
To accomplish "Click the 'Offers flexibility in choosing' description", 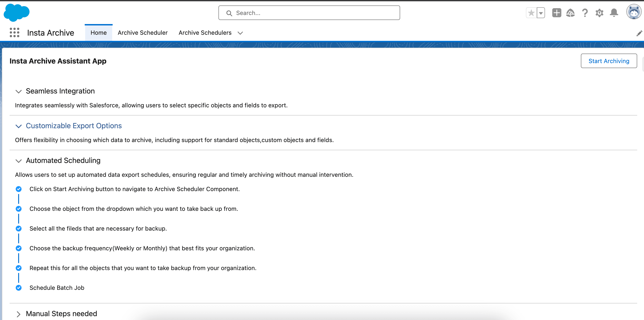I will click(x=174, y=140).
